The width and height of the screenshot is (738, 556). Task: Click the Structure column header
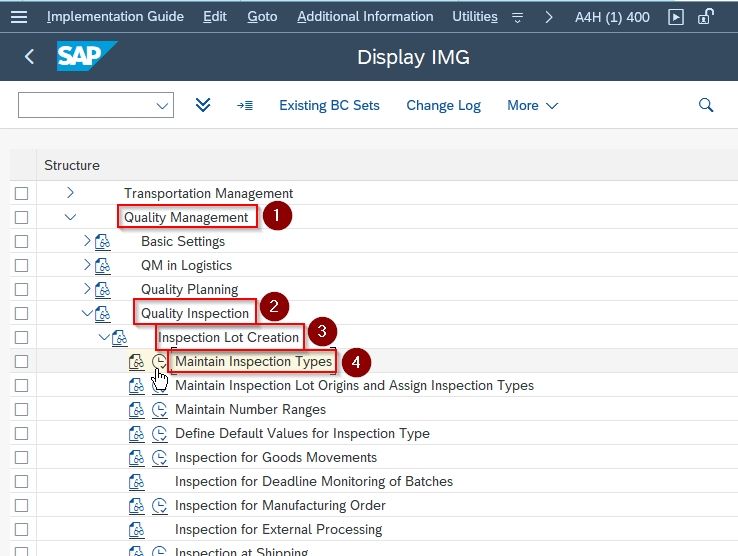72,165
